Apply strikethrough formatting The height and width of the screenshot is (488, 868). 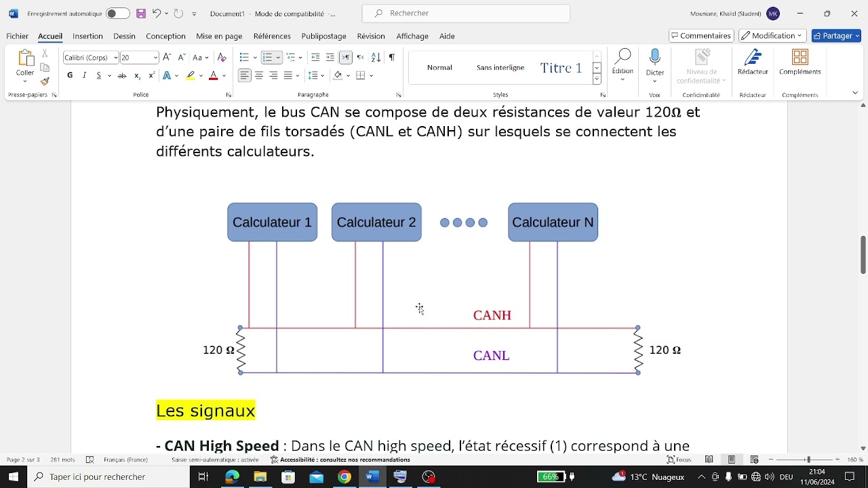tap(122, 75)
